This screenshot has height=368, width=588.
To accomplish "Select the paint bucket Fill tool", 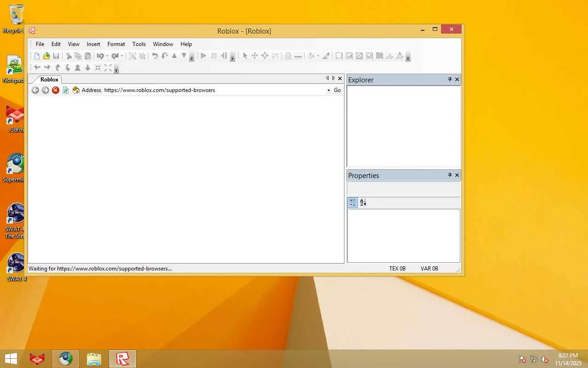I will click(311, 56).
